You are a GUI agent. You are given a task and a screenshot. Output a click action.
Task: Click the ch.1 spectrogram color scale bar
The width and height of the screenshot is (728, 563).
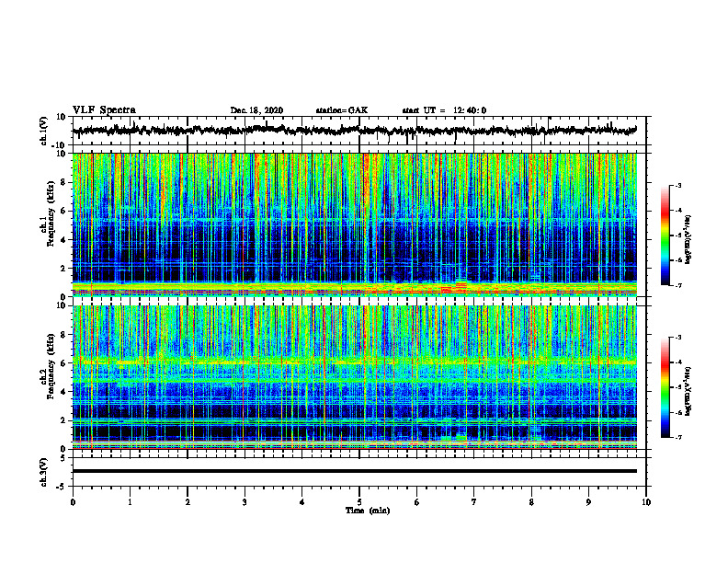tap(665, 236)
